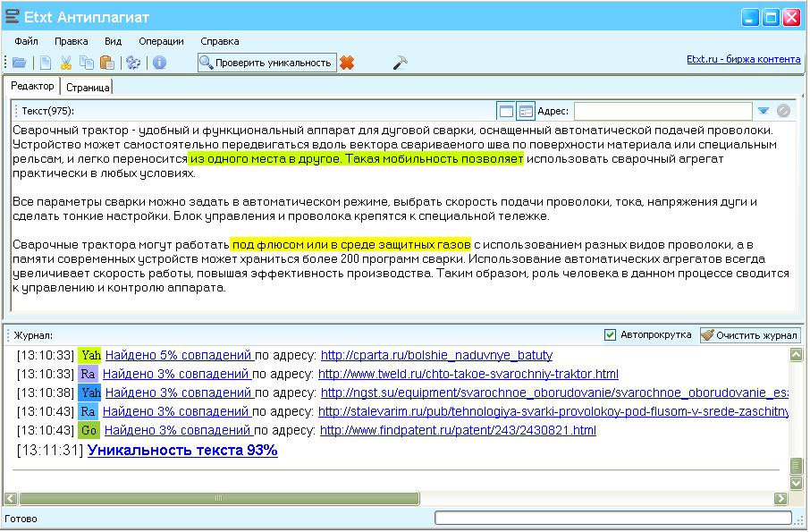Image resolution: width=810 pixels, height=532 pixels.
Task: Click the Готово status bar text
Action: [21, 519]
